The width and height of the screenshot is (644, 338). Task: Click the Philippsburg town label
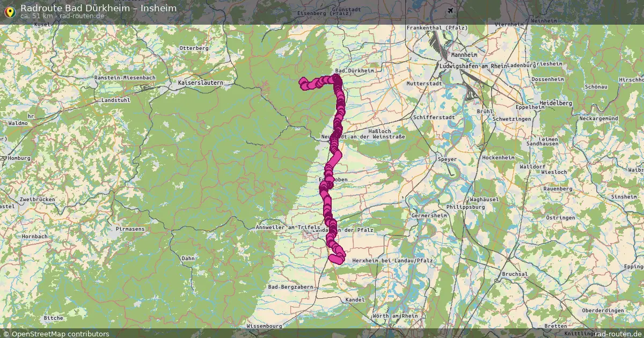coord(465,207)
